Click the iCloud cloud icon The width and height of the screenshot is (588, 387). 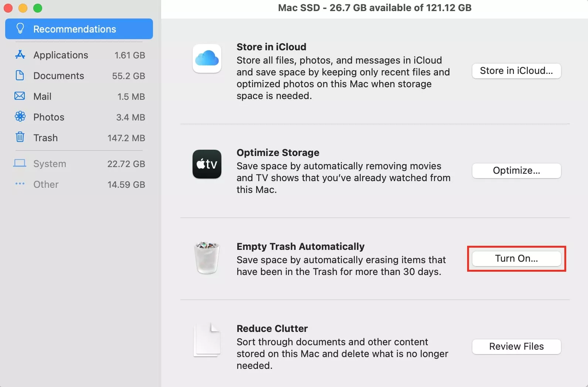(207, 58)
